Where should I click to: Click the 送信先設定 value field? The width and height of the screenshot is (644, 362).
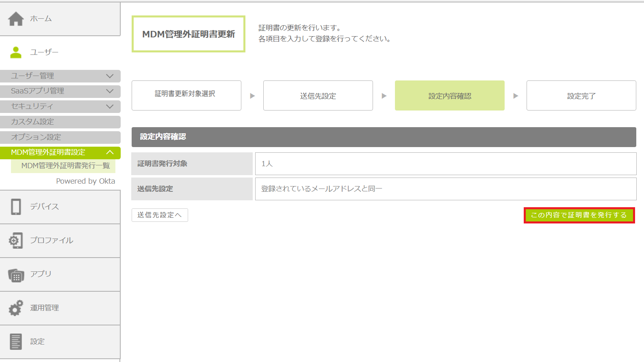pyautogui.click(x=445, y=189)
